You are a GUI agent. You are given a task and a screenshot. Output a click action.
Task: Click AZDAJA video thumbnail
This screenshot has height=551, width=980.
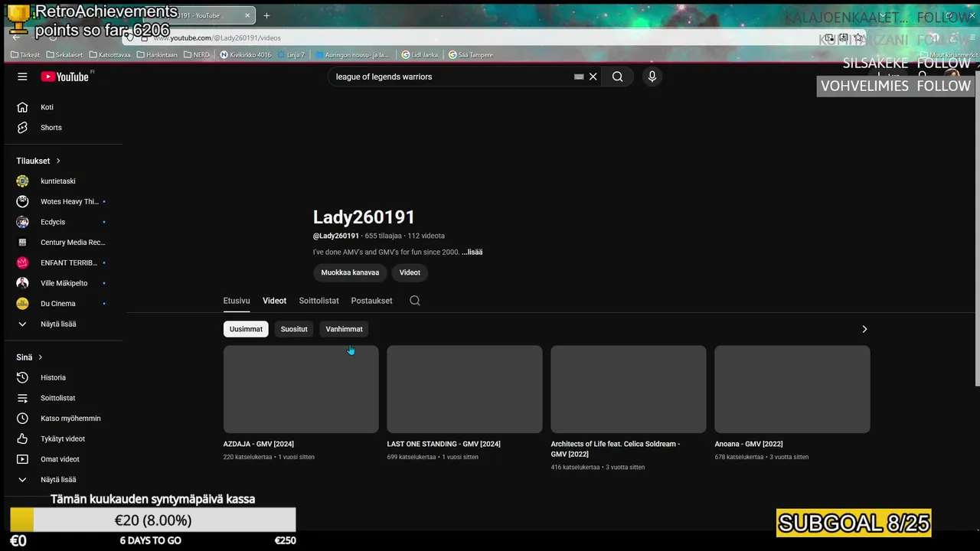[301, 389]
